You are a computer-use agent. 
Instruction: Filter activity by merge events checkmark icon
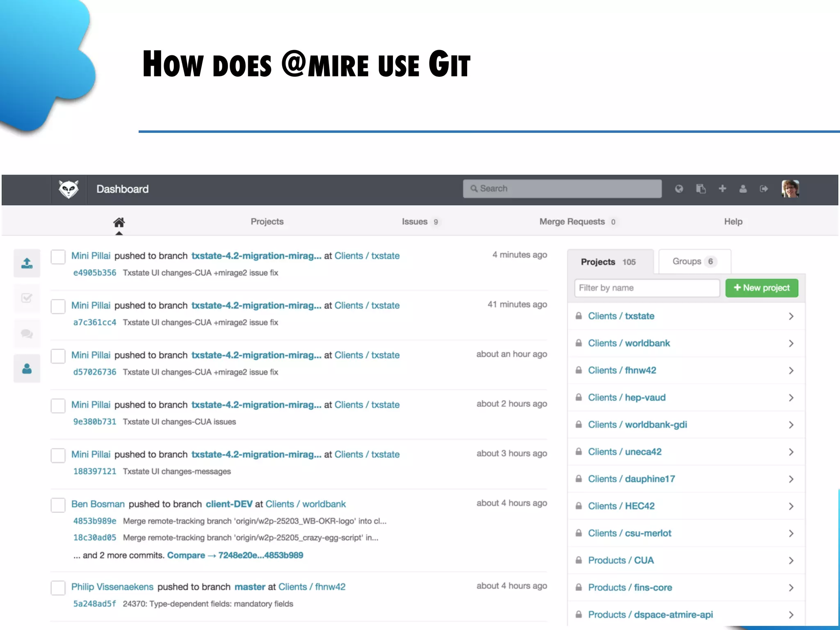tap(27, 298)
